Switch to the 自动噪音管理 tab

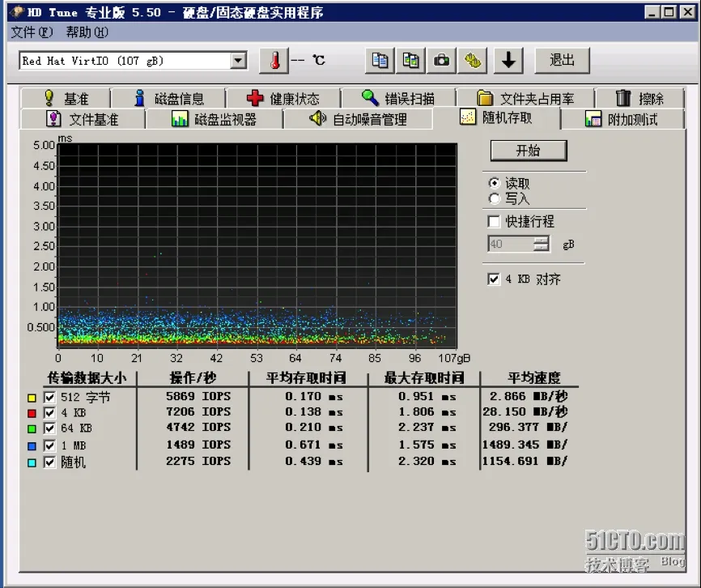coord(358,119)
